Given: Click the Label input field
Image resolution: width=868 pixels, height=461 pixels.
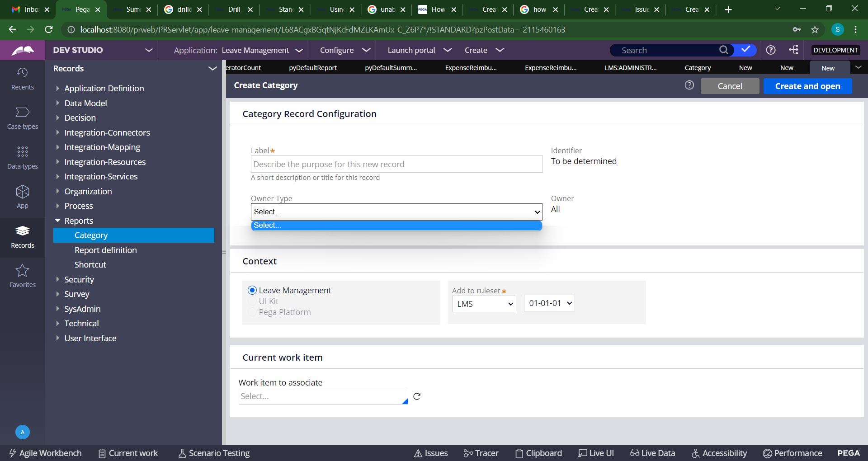Looking at the screenshot, I should pos(396,164).
